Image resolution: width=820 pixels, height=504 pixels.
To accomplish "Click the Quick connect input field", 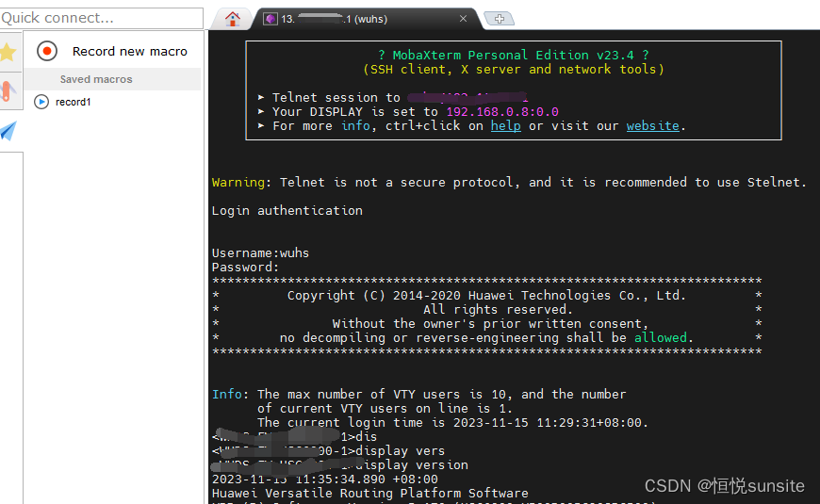I will pyautogui.click(x=102, y=18).
